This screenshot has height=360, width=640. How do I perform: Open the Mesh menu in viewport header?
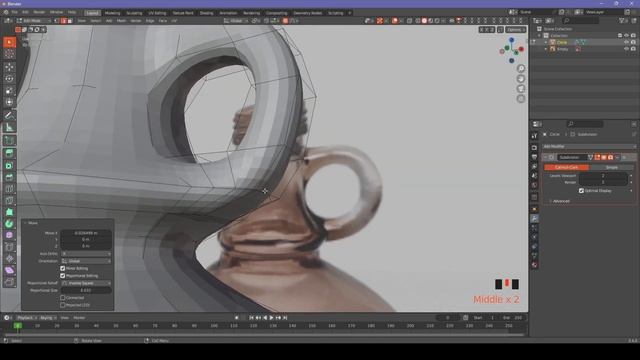(121, 20)
